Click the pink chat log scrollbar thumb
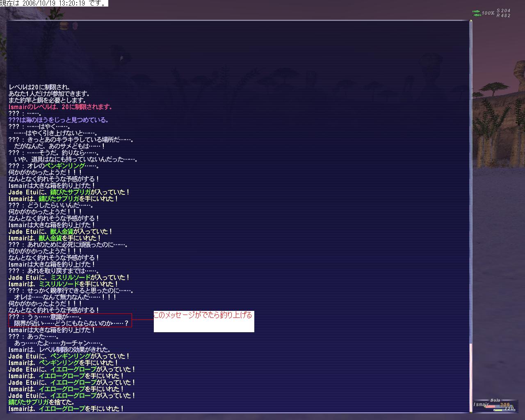The image size is (525, 420). click(471, 377)
